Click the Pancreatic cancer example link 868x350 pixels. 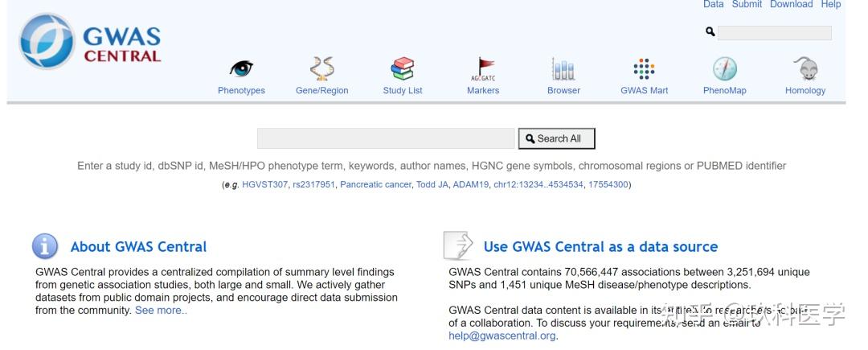pos(375,185)
